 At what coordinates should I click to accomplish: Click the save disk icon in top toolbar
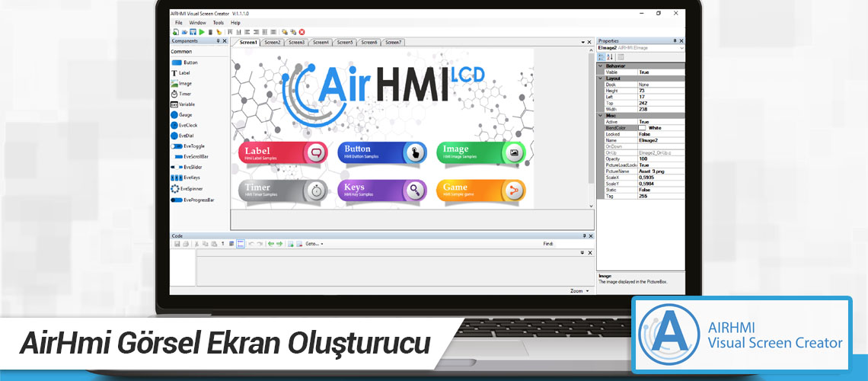193,32
